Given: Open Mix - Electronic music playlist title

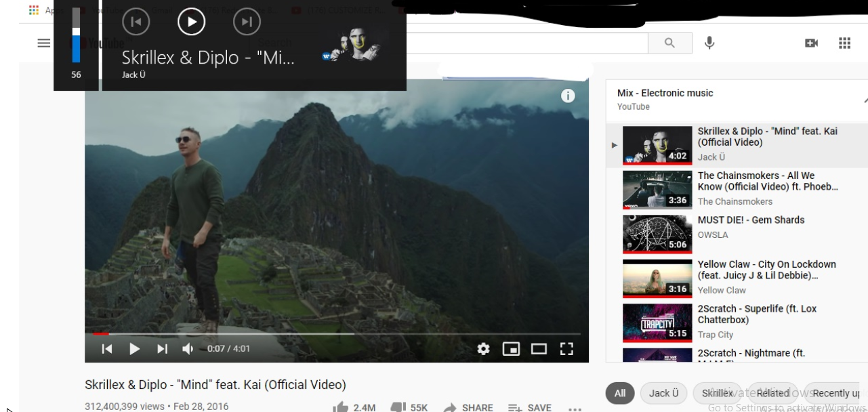Looking at the screenshot, I should click(665, 93).
